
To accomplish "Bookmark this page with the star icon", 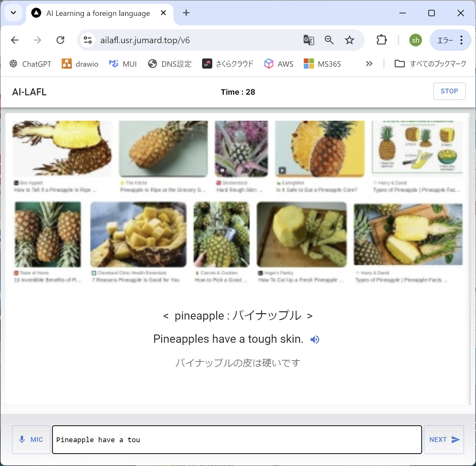I will (350, 40).
